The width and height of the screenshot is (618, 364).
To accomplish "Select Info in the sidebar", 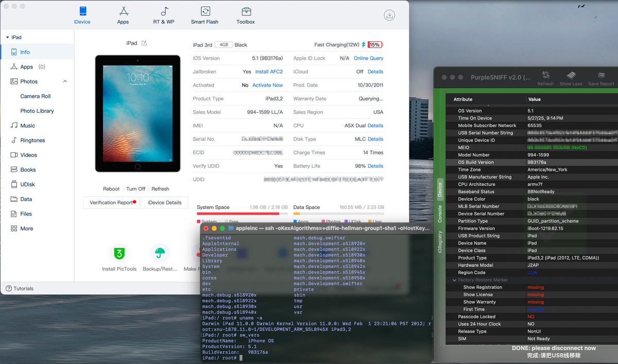I will click(x=37, y=52).
